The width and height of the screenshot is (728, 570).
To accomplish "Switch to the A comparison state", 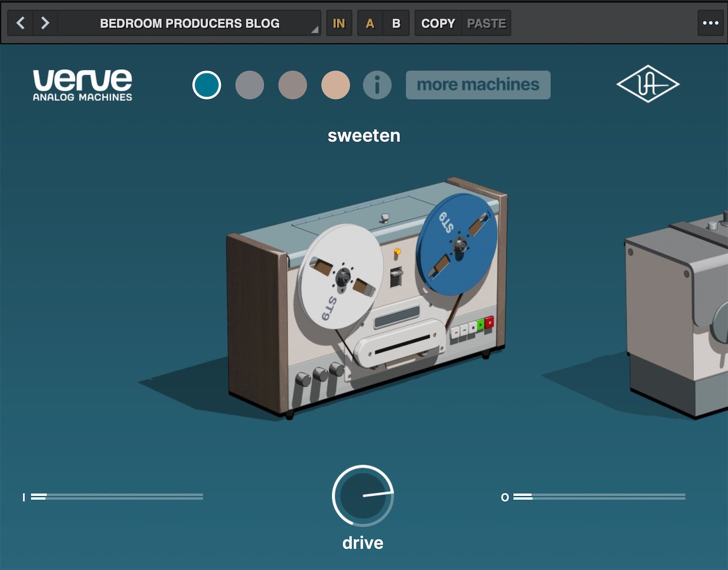I will click(x=370, y=23).
